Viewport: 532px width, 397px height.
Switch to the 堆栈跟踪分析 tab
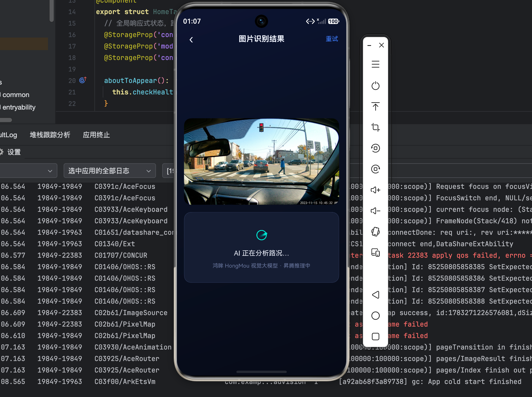pyautogui.click(x=50, y=135)
